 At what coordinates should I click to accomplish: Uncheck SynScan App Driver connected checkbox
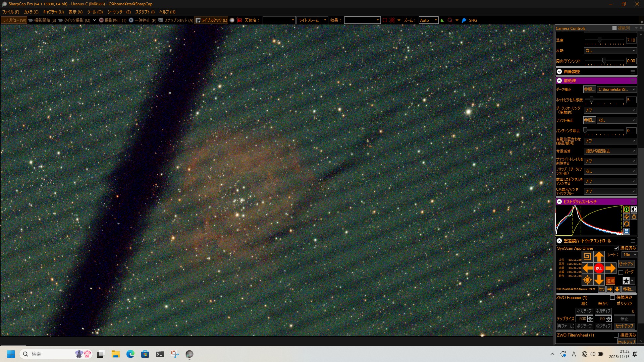click(616, 248)
